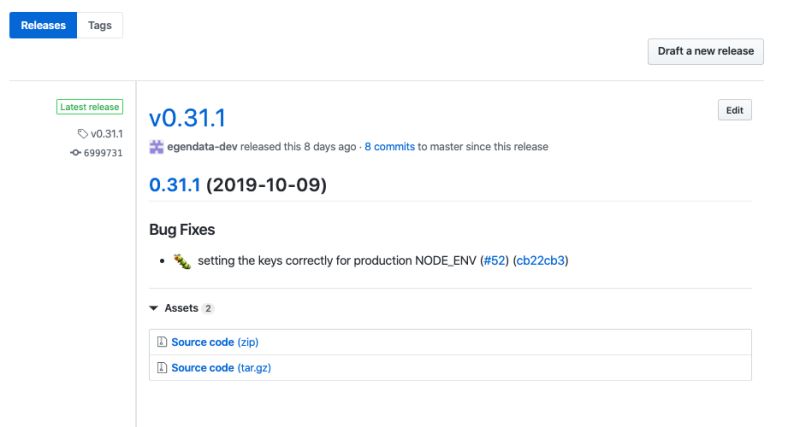
Task: Select the Releases tab
Action: pyautogui.click(x=43, y=25)
